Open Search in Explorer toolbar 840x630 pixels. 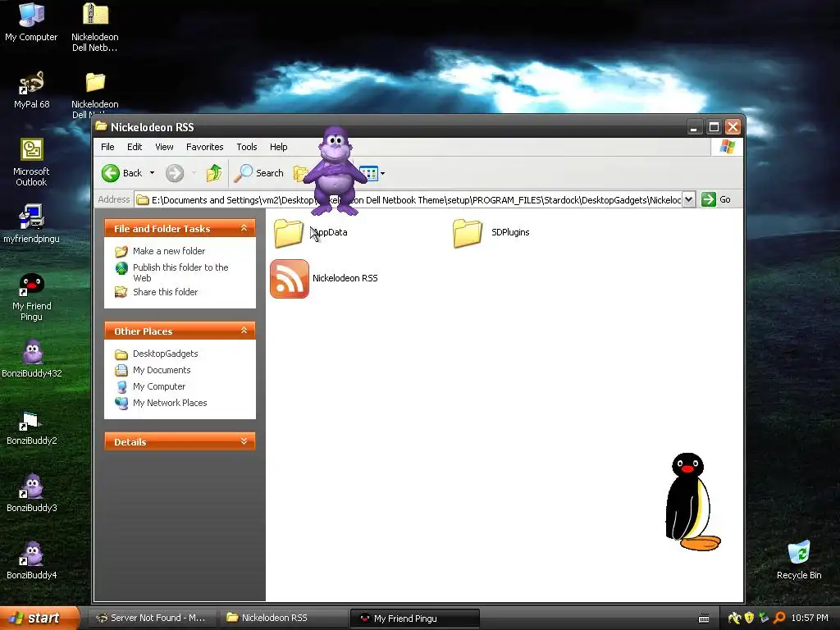click(260, 173)
